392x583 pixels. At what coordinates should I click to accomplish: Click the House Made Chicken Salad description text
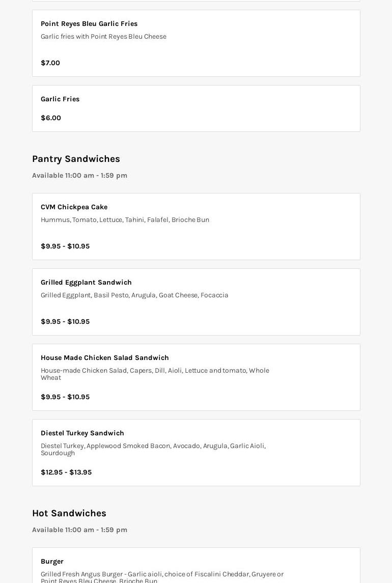point(155,374)
